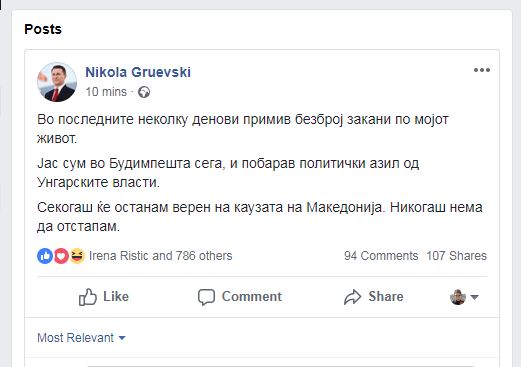Like the post with the Like button
This screenshot has width=521, height=367.
[104, 297]
